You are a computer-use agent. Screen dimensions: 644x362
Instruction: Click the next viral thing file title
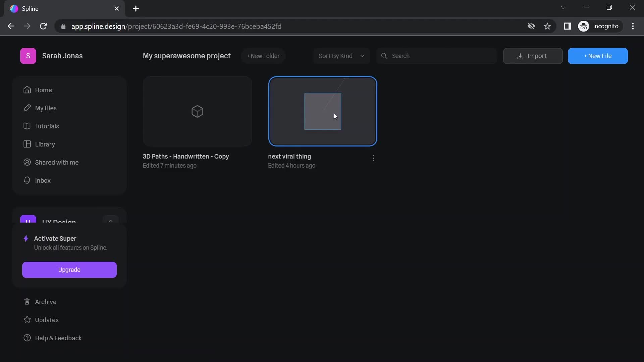click(x=289, y=157)
